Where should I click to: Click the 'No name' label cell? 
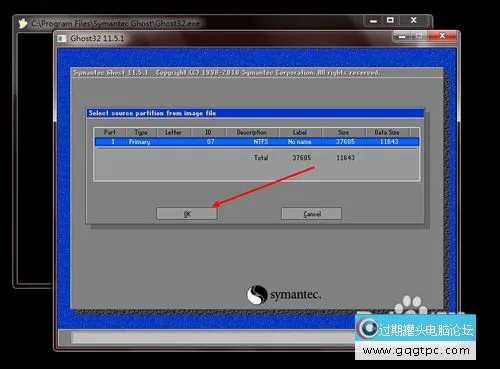pos(300,142)
